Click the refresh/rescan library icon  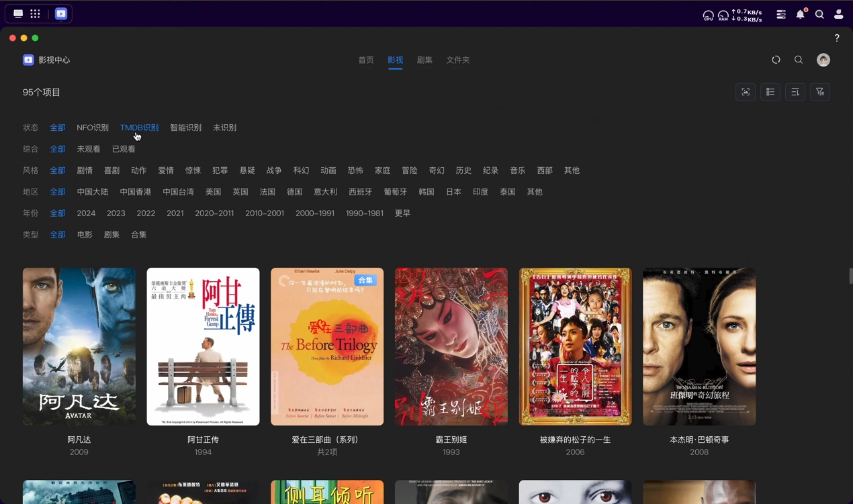tap(776, 60)
